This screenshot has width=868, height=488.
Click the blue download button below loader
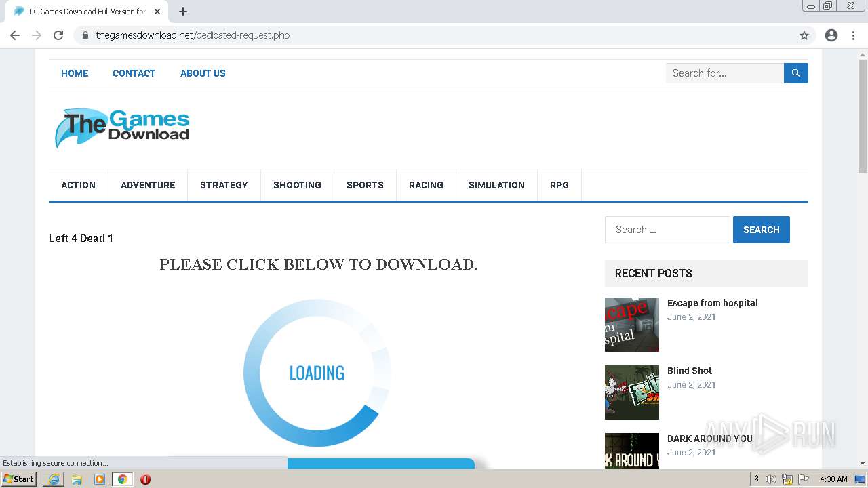click(x=381, y=464)
